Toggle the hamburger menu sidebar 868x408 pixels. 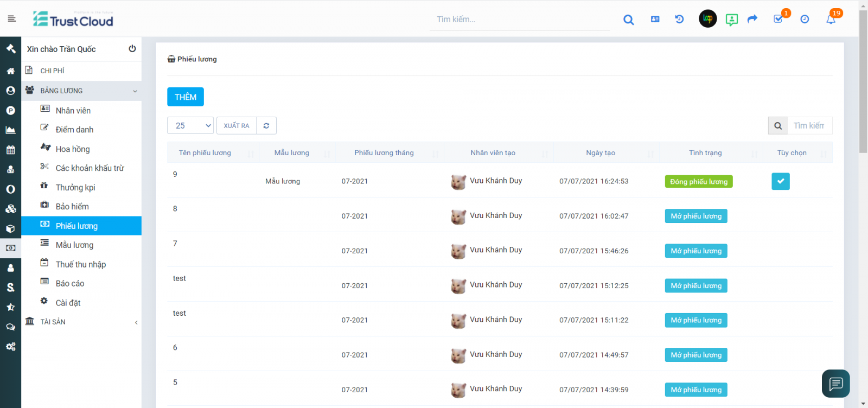coord(11,18)
